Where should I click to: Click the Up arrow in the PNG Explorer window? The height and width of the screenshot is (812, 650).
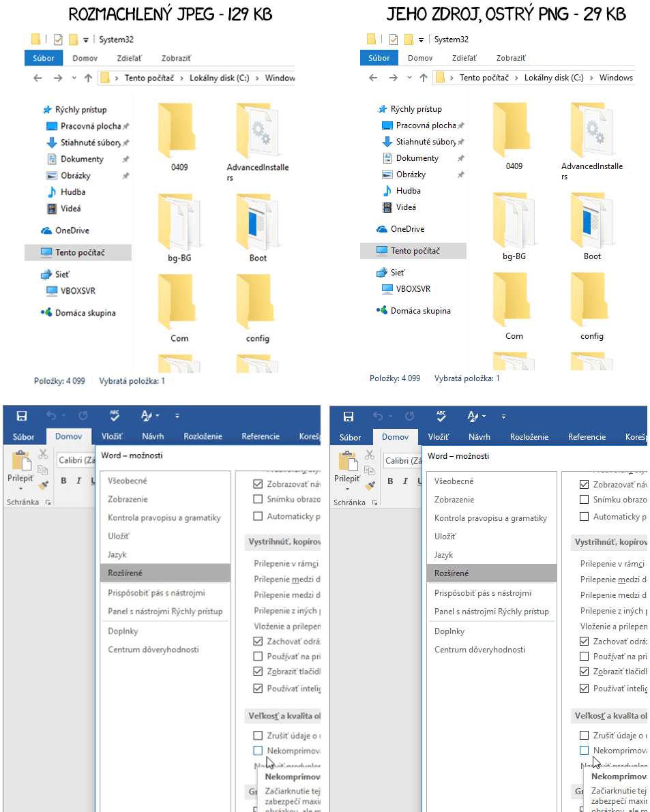[x=423, y=78]
